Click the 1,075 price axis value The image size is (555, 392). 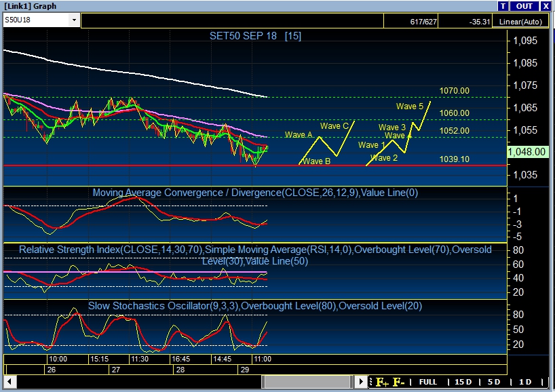(x=525, y=85)
